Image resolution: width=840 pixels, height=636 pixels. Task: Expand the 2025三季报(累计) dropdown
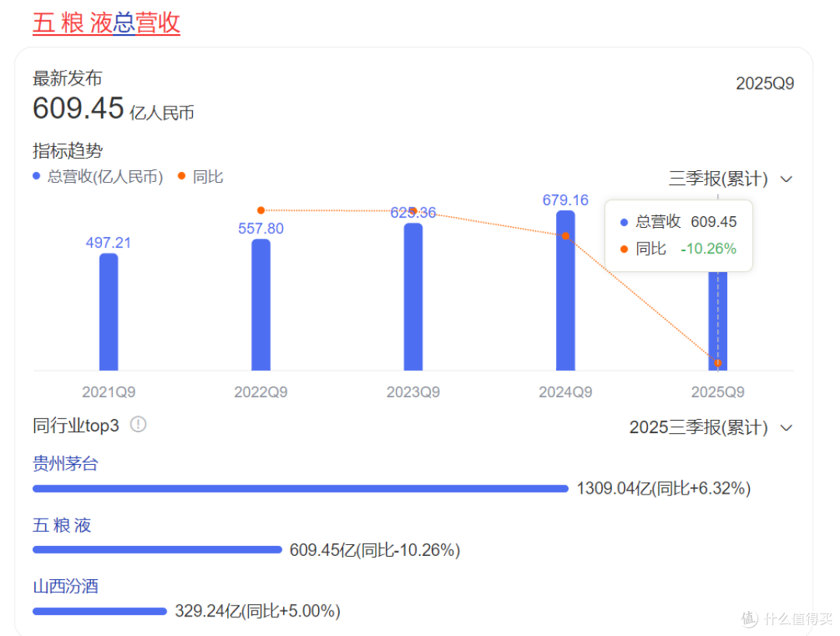(x=711, y=427)
